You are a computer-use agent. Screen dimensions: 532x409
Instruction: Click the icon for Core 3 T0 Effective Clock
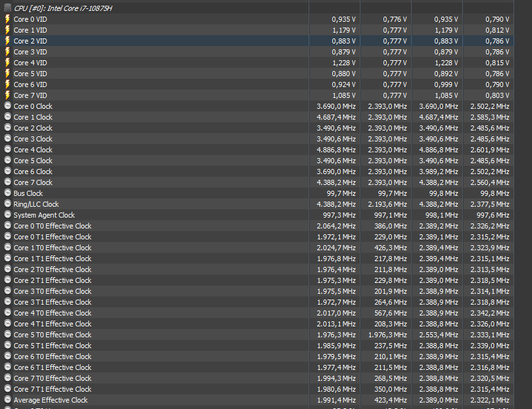tap(8, 291)
